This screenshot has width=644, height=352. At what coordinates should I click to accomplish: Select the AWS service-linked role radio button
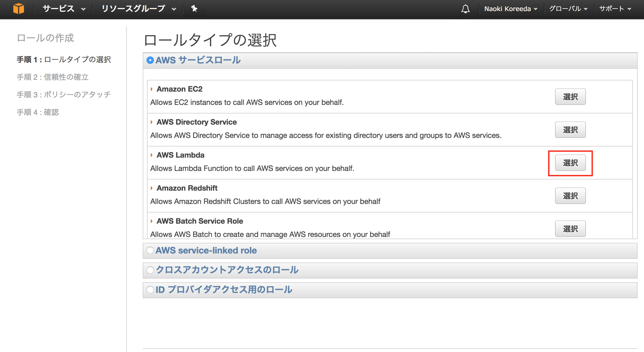tap(150, 250)
